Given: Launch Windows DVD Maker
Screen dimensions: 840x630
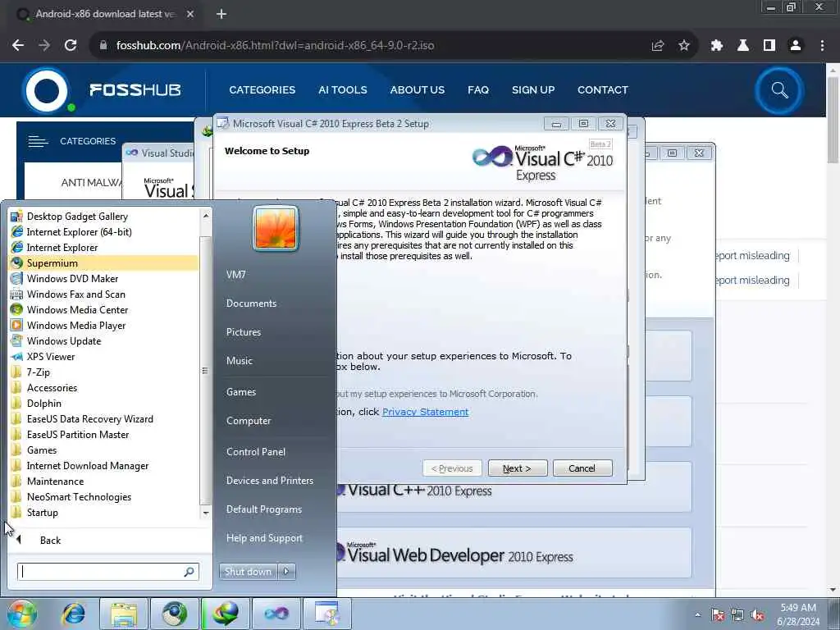Looking at the screenshot, I should [x=72, y=279].
